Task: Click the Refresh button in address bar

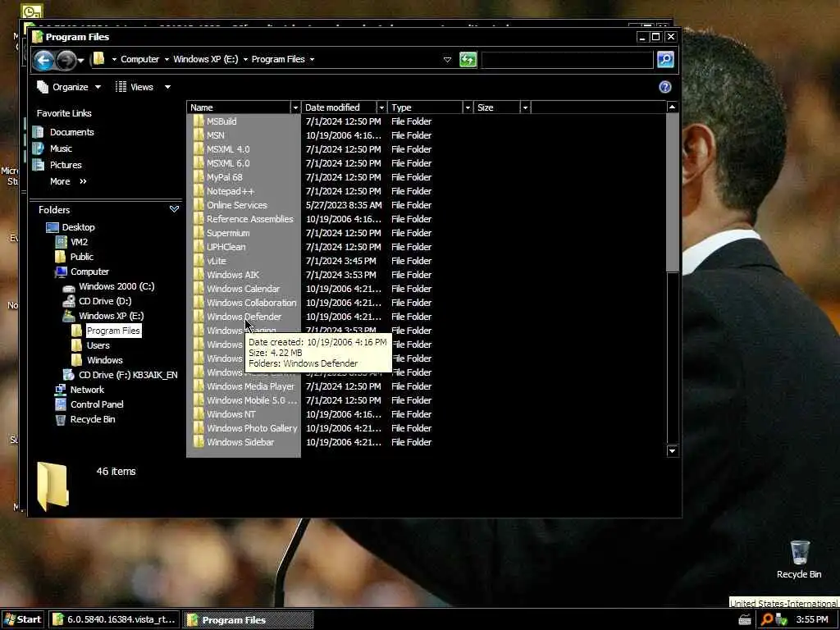Action: pos(468,59)
